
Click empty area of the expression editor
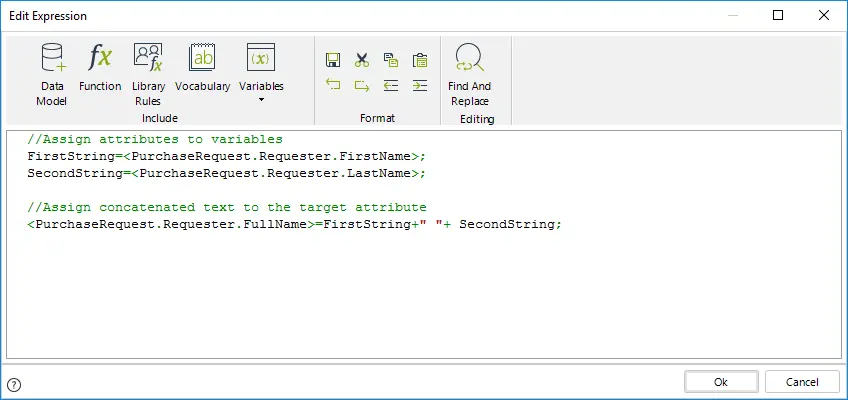(424, 297)
